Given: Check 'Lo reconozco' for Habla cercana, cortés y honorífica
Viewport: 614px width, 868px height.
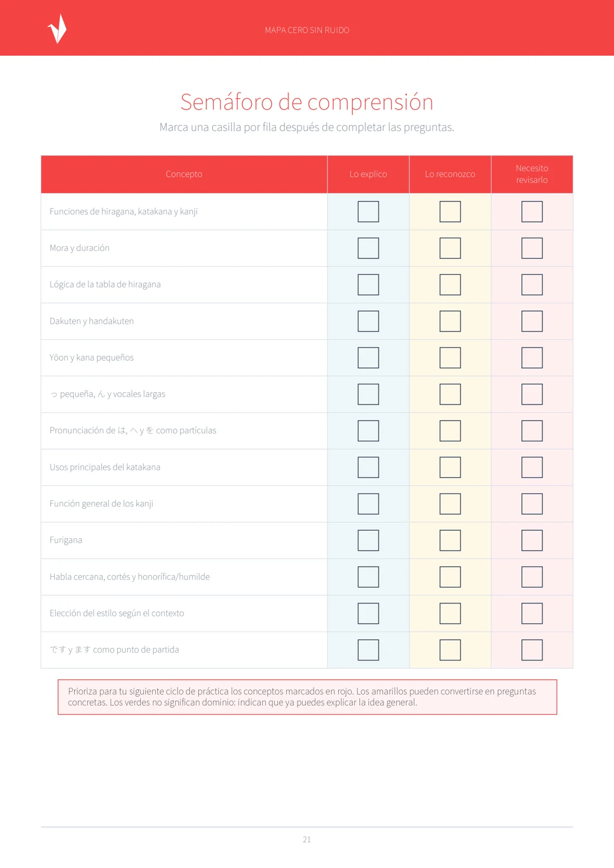Looking at the screenshot, I should (450, 577).
